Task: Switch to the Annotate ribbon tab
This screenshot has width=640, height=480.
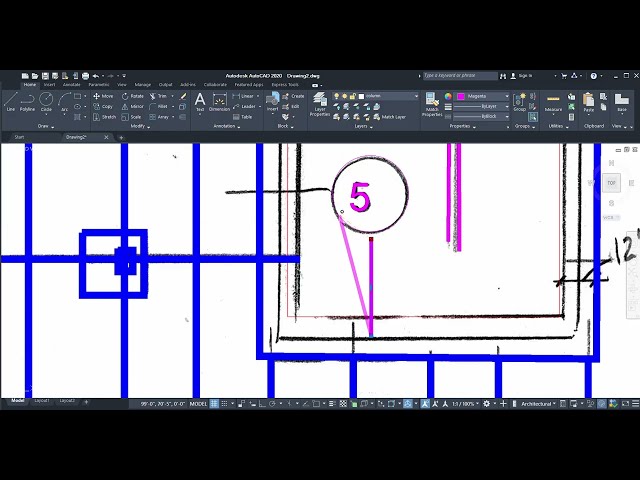Action: pyautogui.click(x=71, y=85)
